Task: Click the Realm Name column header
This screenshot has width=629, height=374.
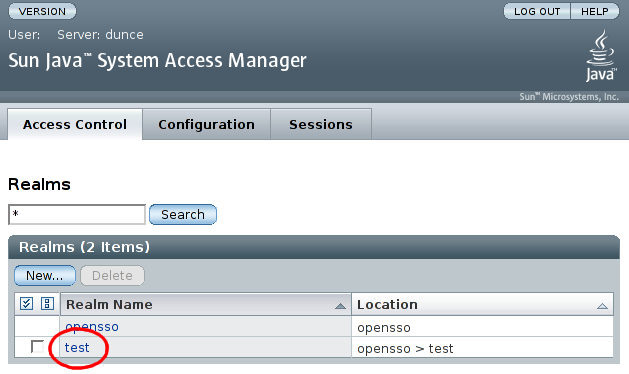Action: click(x=206, y=304)
